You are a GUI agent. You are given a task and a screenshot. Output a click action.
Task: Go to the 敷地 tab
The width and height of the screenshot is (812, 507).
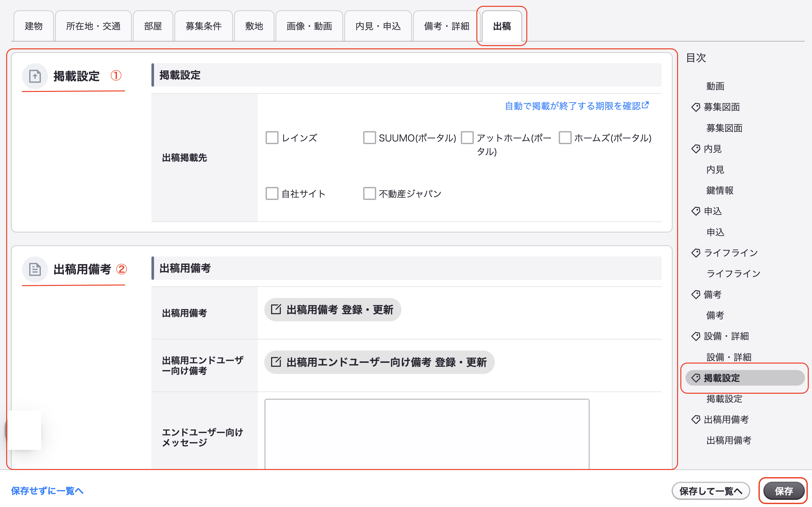(x=254, y=26)
